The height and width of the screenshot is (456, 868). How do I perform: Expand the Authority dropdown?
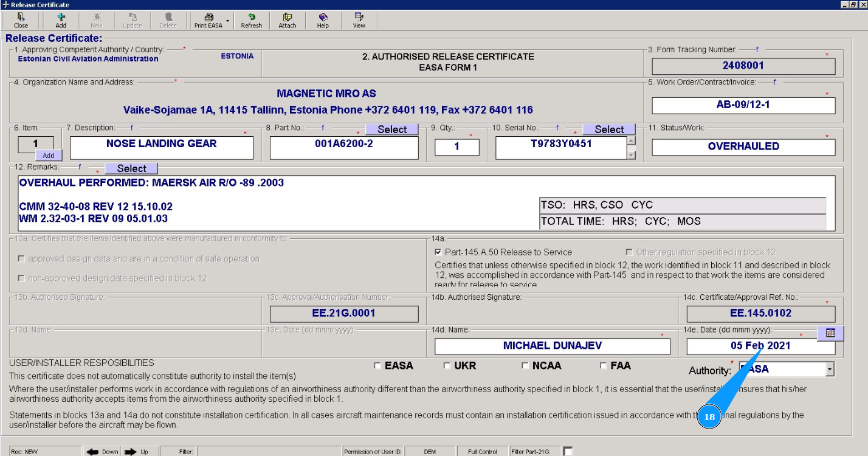[x=830, y=369]
